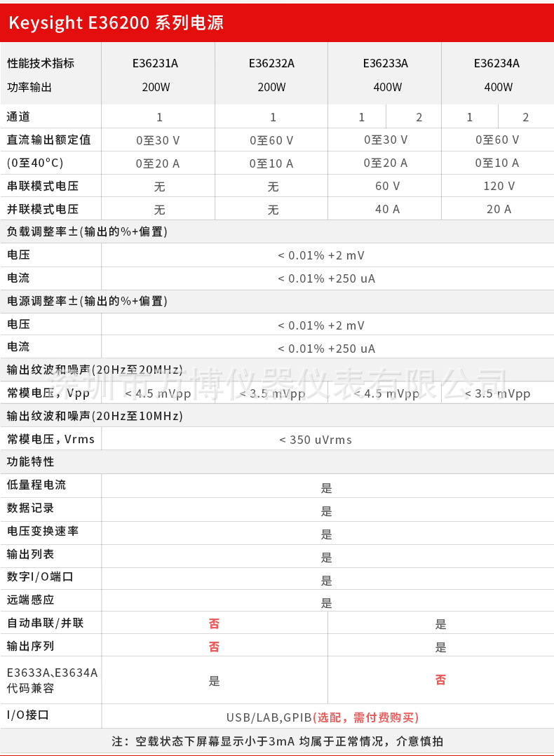This screenshot has width=554, height=756.
Task: Click the 'USB/LAB,GPIB' interface value
Action: click(x=269, y=718)
